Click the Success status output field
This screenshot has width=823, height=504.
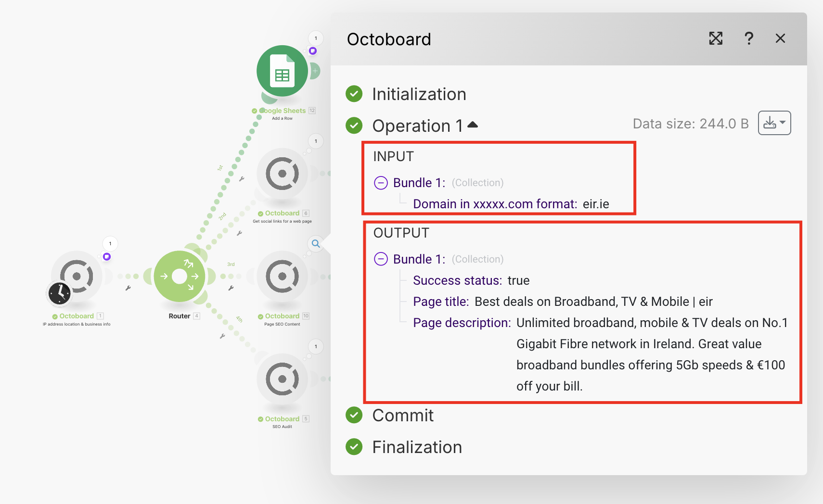pos(457,280)
